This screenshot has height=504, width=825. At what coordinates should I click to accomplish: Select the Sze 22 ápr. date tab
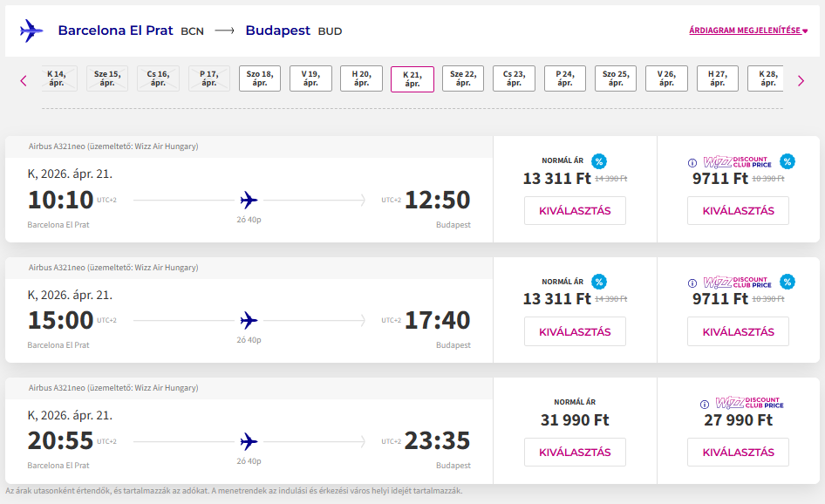[x=462, y=78]
